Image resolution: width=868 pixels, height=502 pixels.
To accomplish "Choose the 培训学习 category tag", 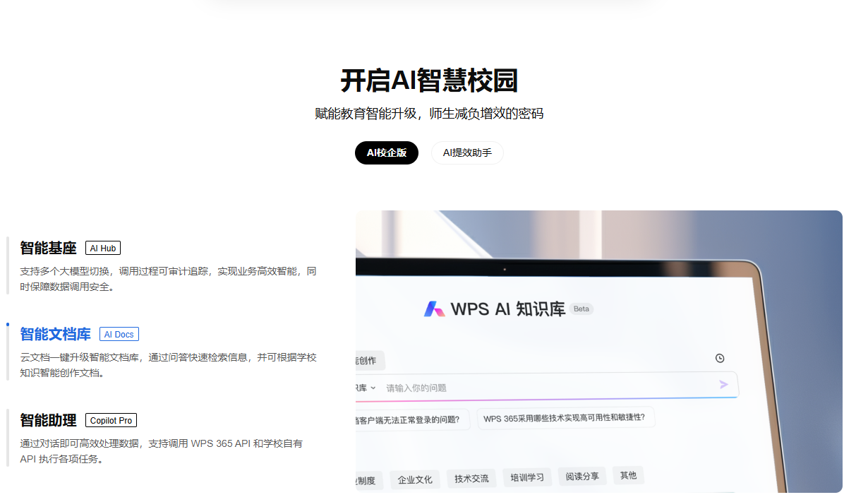I will (x=527, y=477).
